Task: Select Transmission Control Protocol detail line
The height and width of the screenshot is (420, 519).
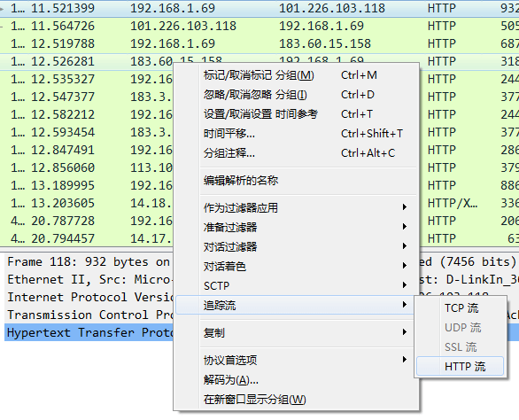Action: [89, 315]
